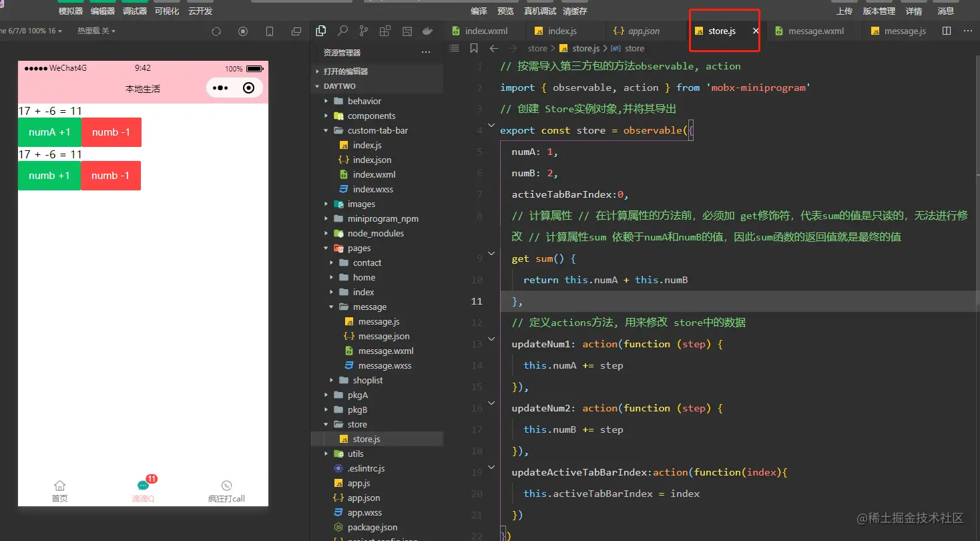The image size is (980, 541).
Task: Go back with the editor left arrow
Action: [x=494, y=48]
